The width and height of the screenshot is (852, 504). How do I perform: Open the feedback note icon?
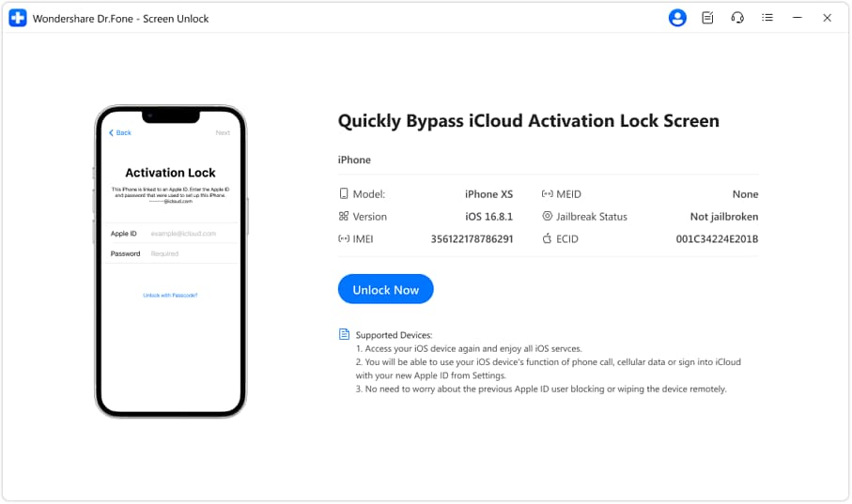(707, 18)
